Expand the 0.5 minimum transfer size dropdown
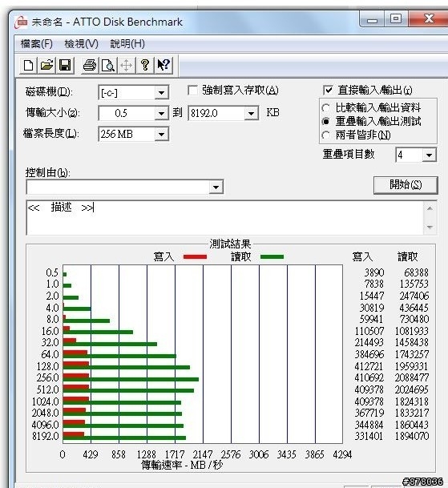Screen dimensions: 448x488 click(161, 113)
